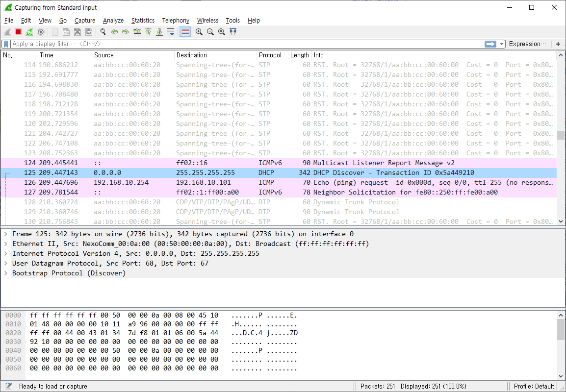Open Go to specified packet icon
Viewport: 566px width, 392px height.
click(137, 32)
